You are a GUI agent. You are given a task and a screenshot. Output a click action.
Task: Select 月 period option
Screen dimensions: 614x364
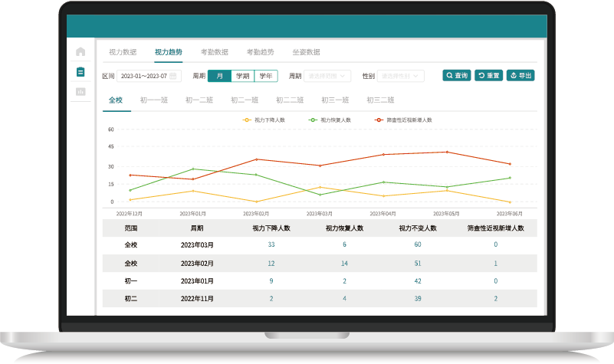pyautogui.click(x=220, y=76)
